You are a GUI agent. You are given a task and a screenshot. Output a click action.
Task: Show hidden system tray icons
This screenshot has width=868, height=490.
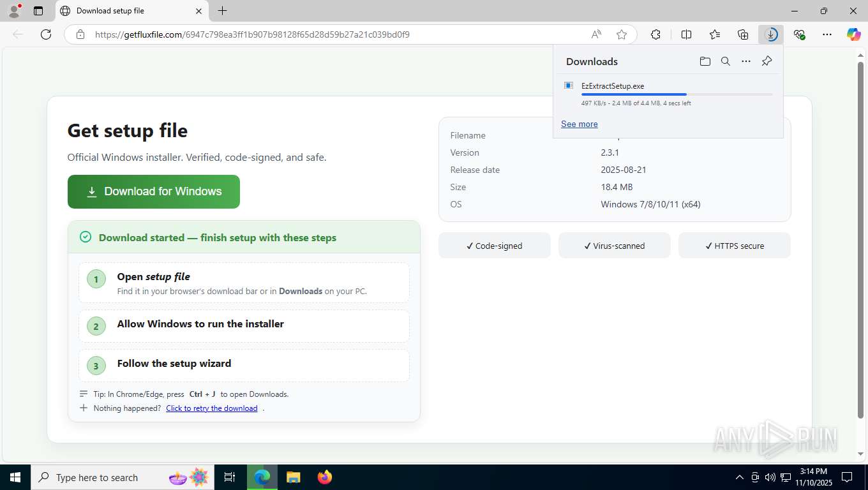740,477
